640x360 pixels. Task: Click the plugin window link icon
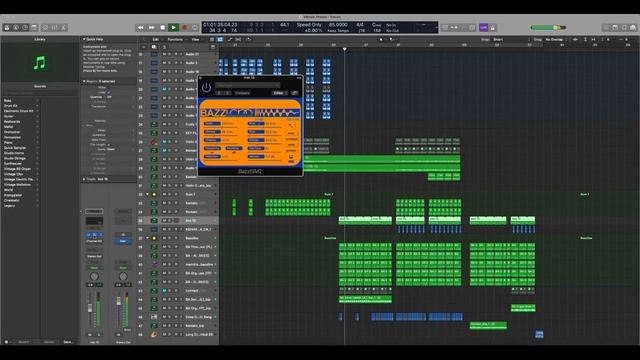295,93
